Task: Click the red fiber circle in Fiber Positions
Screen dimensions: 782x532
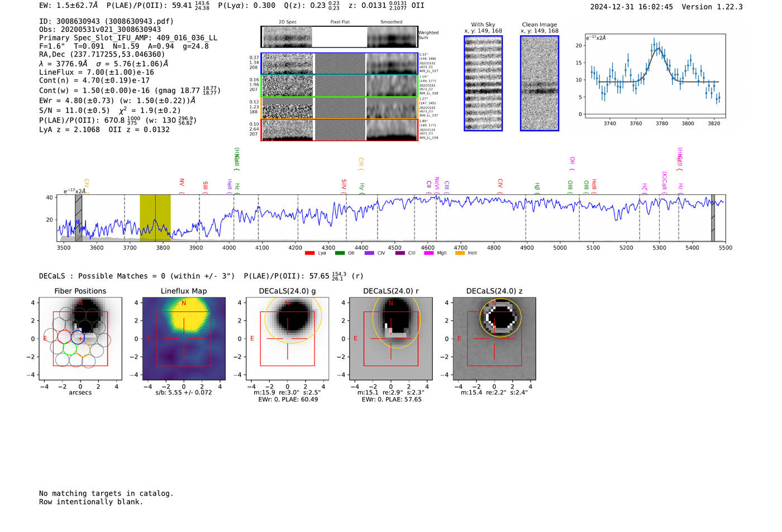Action: (x=64, y=337)
